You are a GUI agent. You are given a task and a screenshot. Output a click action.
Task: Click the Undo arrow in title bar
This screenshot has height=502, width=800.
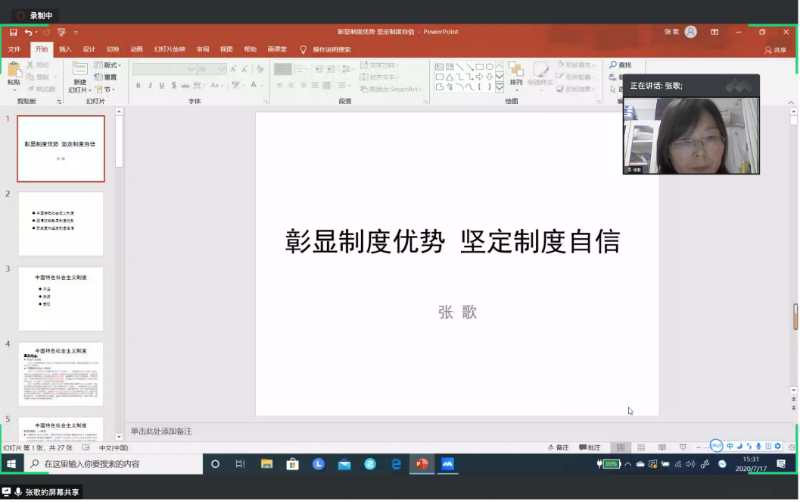point(29,32)
